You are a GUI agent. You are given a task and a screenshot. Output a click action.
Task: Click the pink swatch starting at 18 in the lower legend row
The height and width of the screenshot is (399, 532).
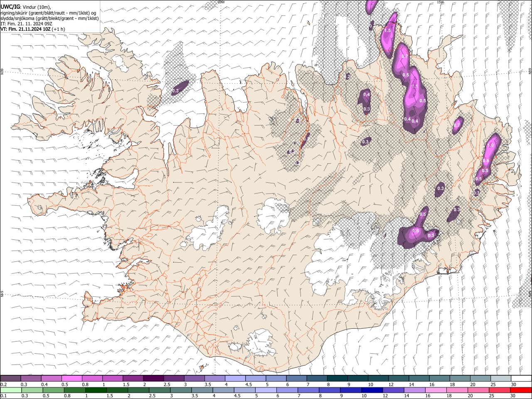[x=457, y=390]
